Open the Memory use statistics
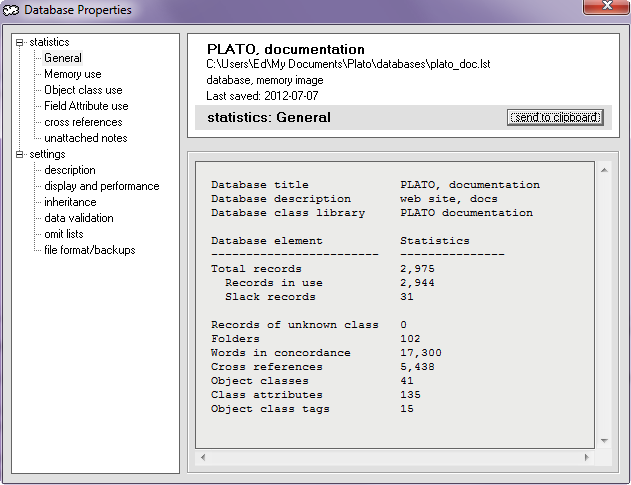631x485 pixels. (72, 74)
